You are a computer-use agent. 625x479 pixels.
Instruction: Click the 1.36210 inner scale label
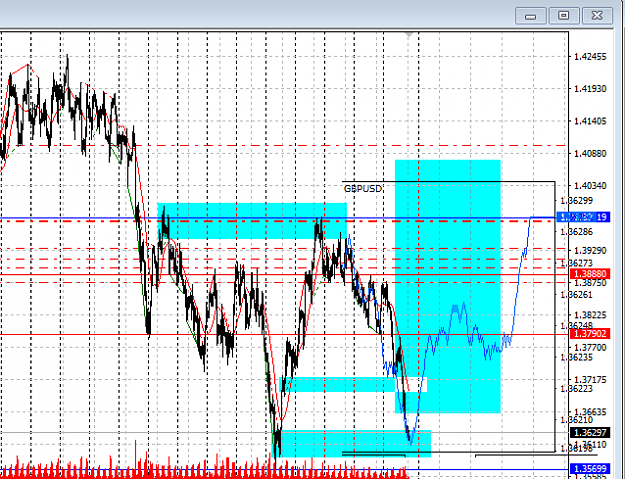pos(576,420)
